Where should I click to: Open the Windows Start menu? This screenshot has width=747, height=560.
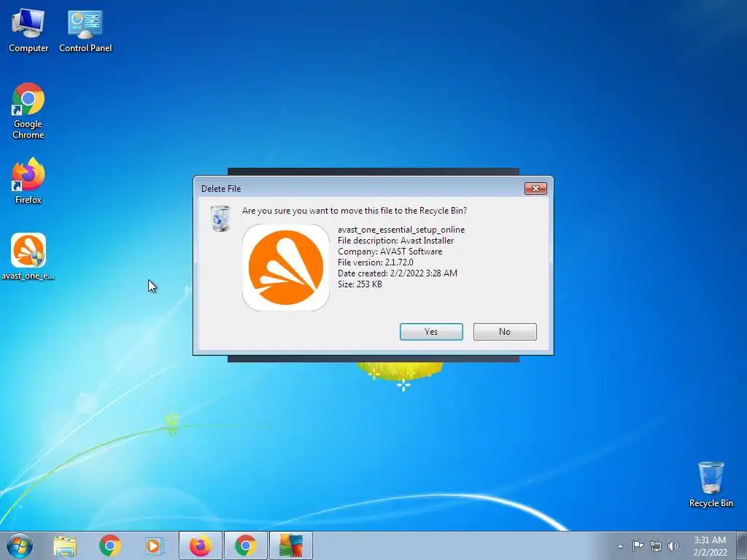[x=19, y=545]
